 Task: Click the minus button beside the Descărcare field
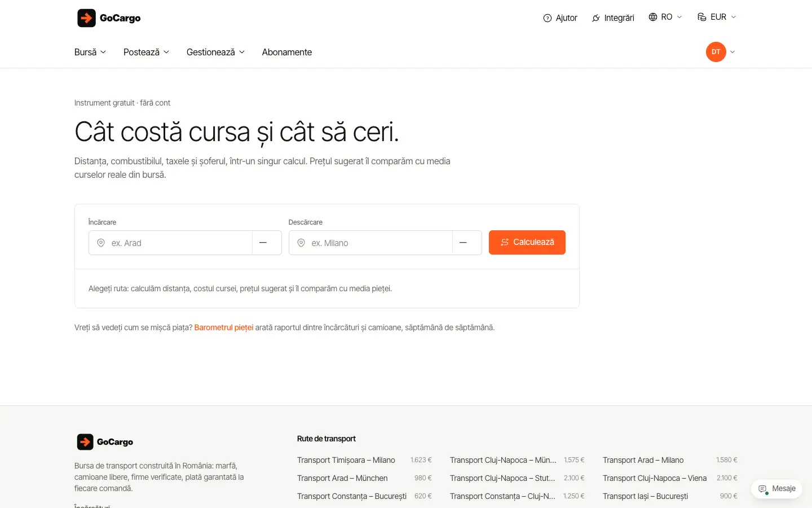click(x=467, y=243)
